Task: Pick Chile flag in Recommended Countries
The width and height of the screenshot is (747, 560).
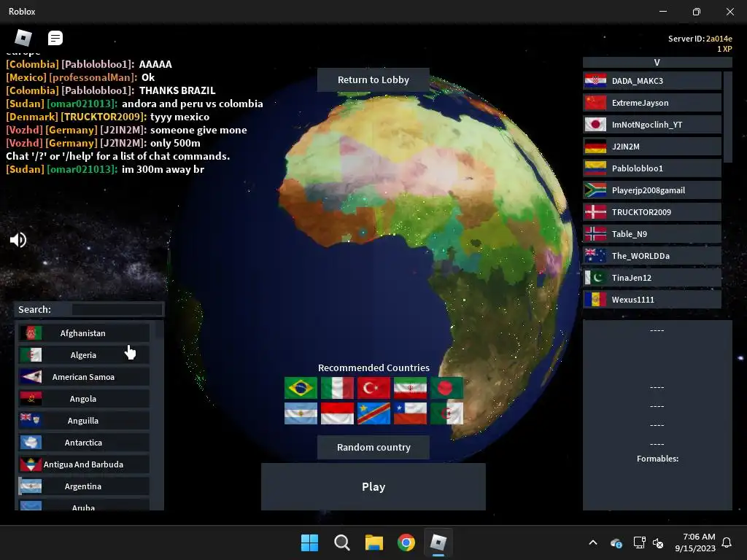Action: [x=410, y=413]
